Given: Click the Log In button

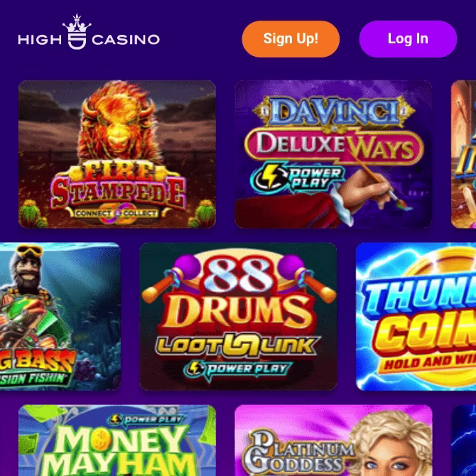Looking at the screenshot, I should (408, 39).
